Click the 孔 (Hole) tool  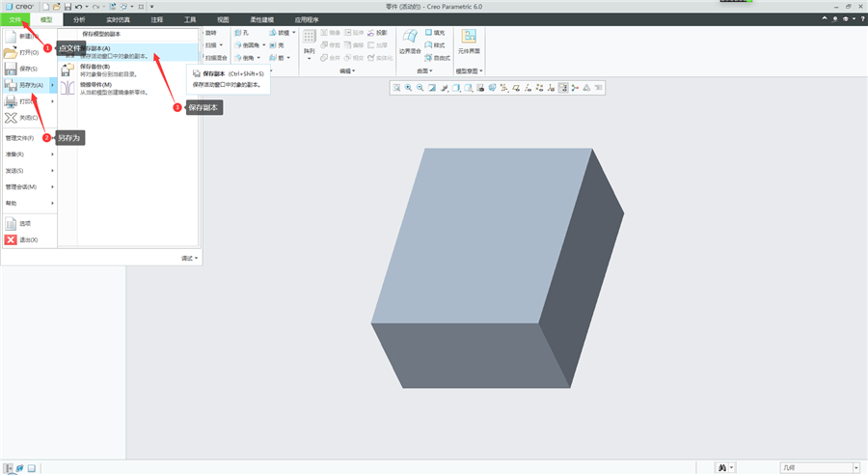[241, 33]
